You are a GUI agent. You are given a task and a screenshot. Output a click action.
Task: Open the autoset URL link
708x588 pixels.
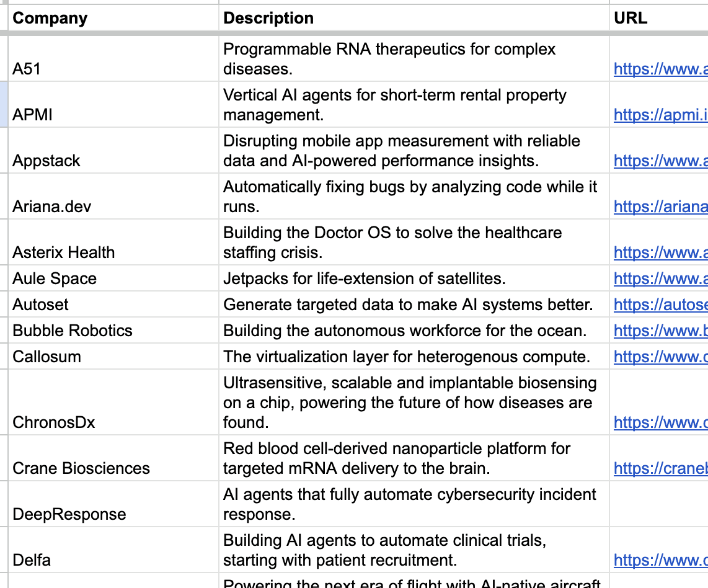tap(661, 305)
